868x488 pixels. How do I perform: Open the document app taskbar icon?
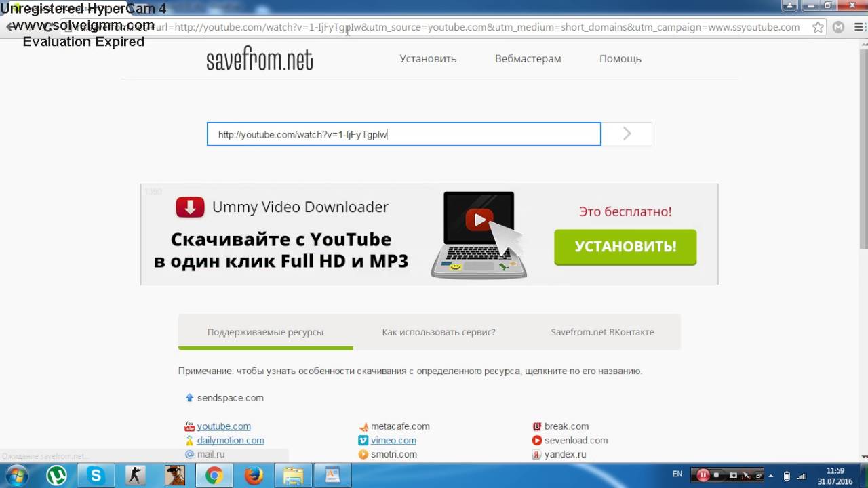coord(332,476)
